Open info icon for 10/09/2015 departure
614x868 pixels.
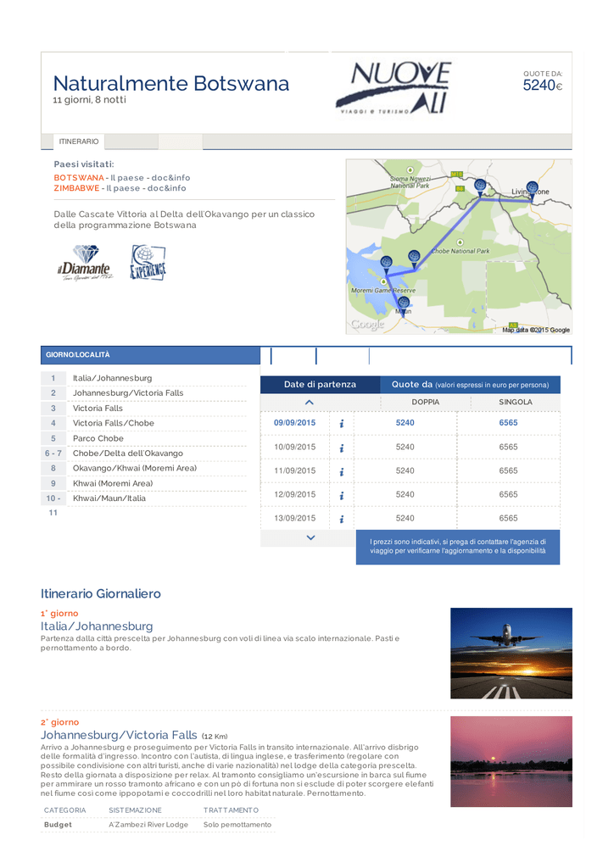[342, 448]
